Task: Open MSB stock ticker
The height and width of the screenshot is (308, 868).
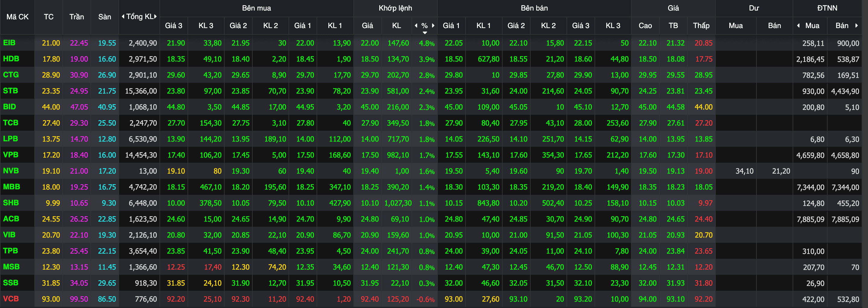Action: click(11, 267)
